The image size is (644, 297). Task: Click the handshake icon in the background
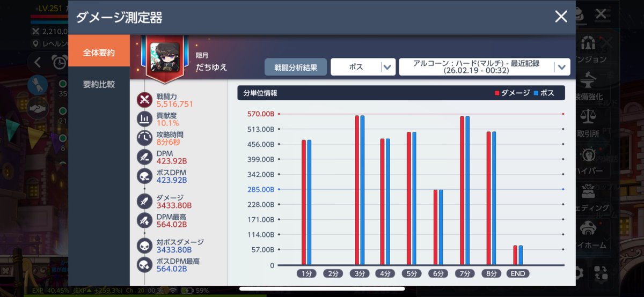pos(38,107)
